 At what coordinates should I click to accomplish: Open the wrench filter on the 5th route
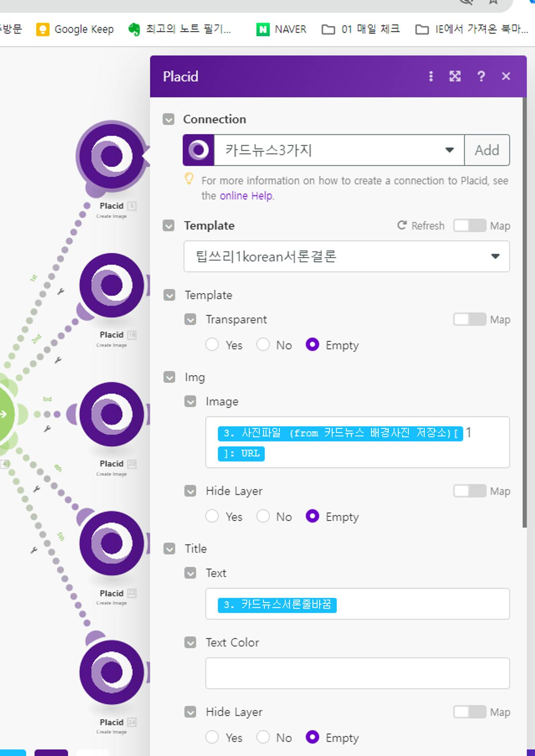(x=34, y=550)
